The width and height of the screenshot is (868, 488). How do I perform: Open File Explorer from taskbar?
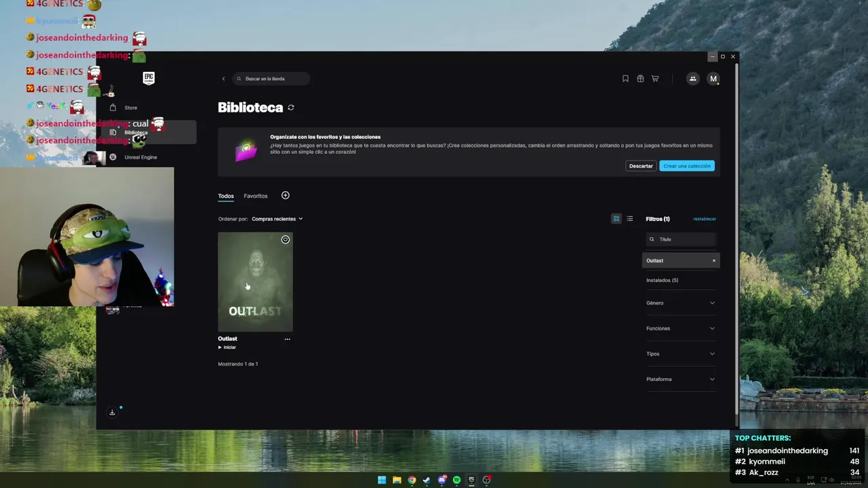397,480
